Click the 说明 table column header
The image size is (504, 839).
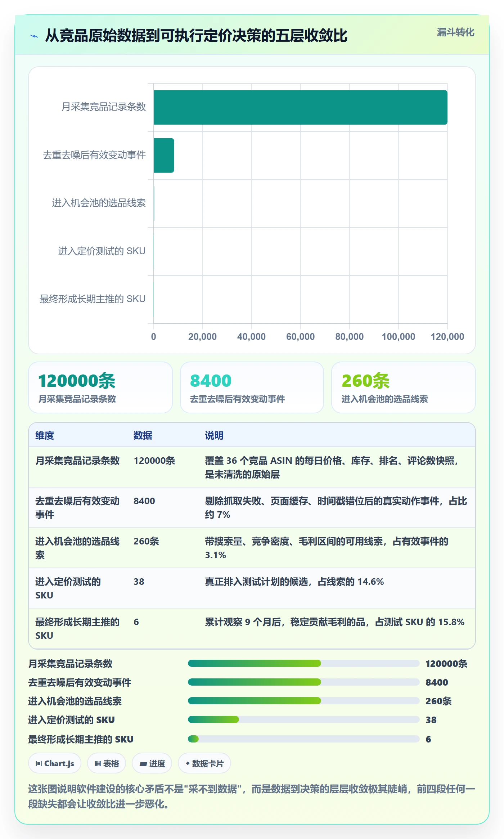point(214,435)
